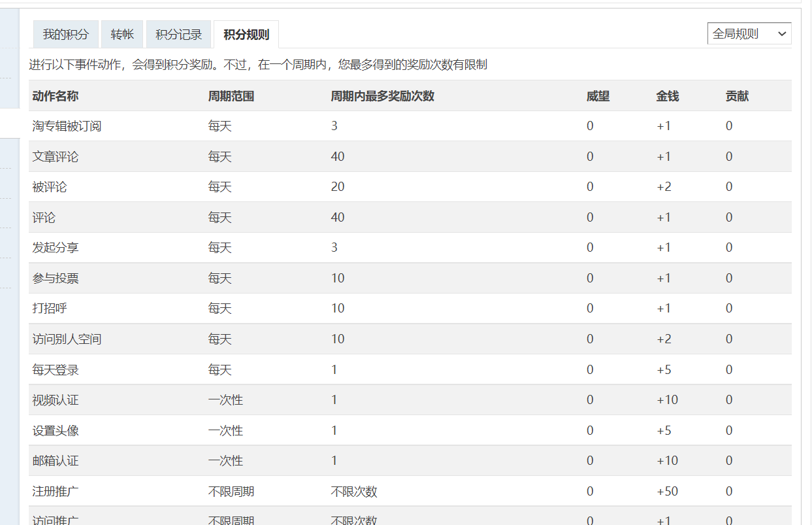Click the +10 money value for 邮箱认证

click(668, 461)
